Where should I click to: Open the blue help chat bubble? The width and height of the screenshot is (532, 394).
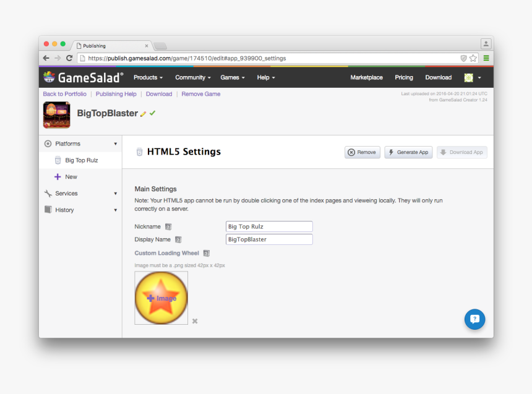(x=474, y=319)
